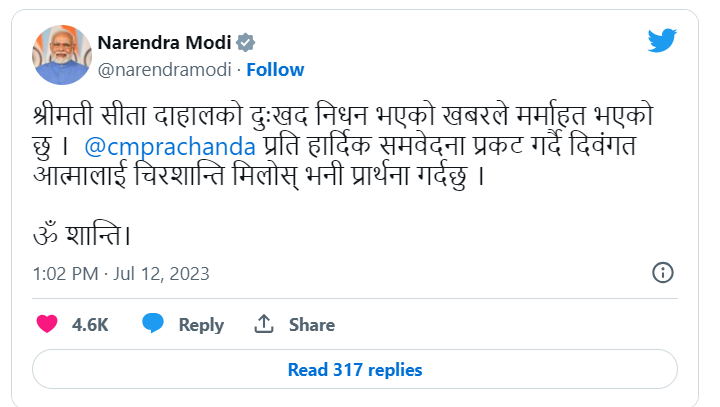Open the @cmprachanda mention link
720x407 pixels.
pyautogui.click(x=169, y=145)
